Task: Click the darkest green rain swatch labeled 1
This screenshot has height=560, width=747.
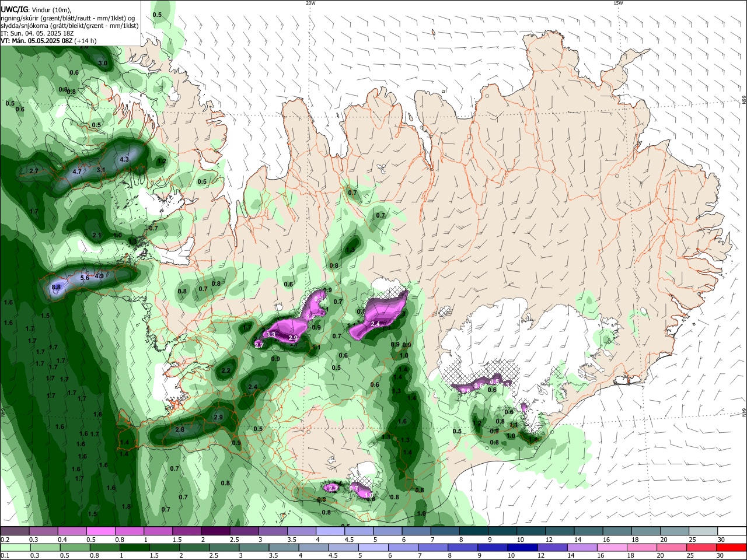Action: pos(135,548)
